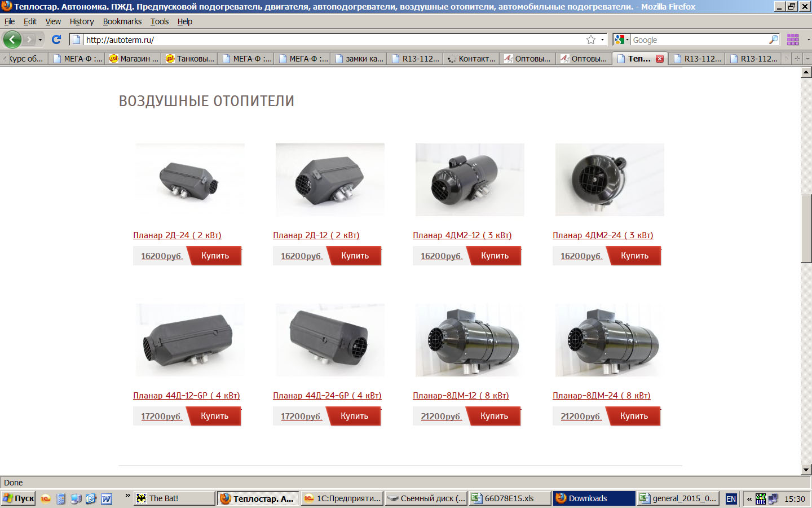The image size is (812, 508).
Task: Buy the Планар 2Д-24 heater
Action: [215, 256]
